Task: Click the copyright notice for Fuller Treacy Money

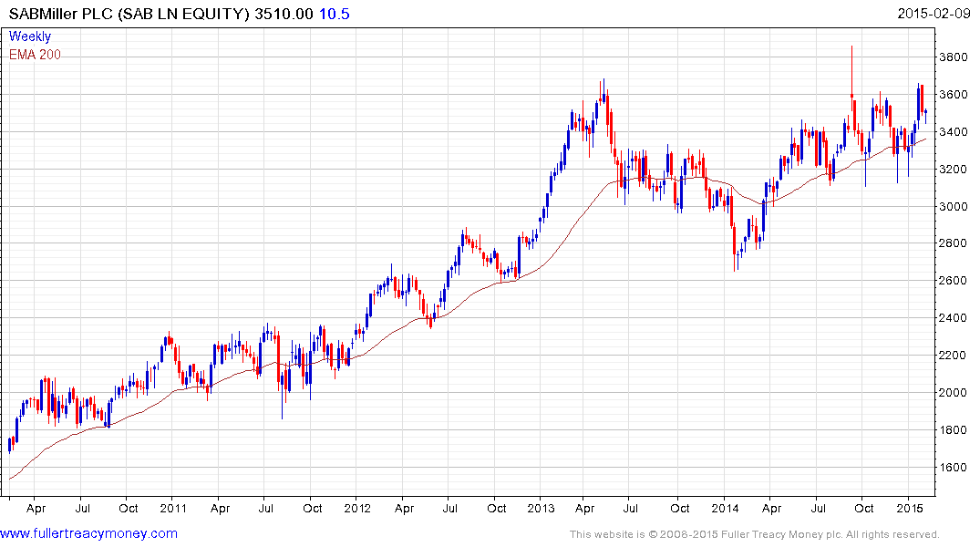Action: [x=755, y=534]
